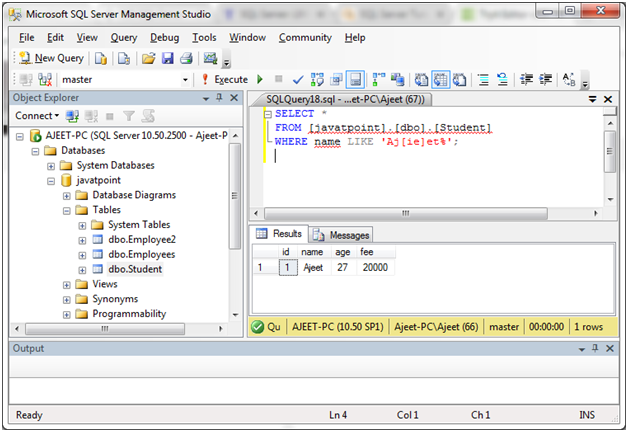Click the New Query button
The image size is (628, 432).
pyautogui.click(x=51, y=58)
